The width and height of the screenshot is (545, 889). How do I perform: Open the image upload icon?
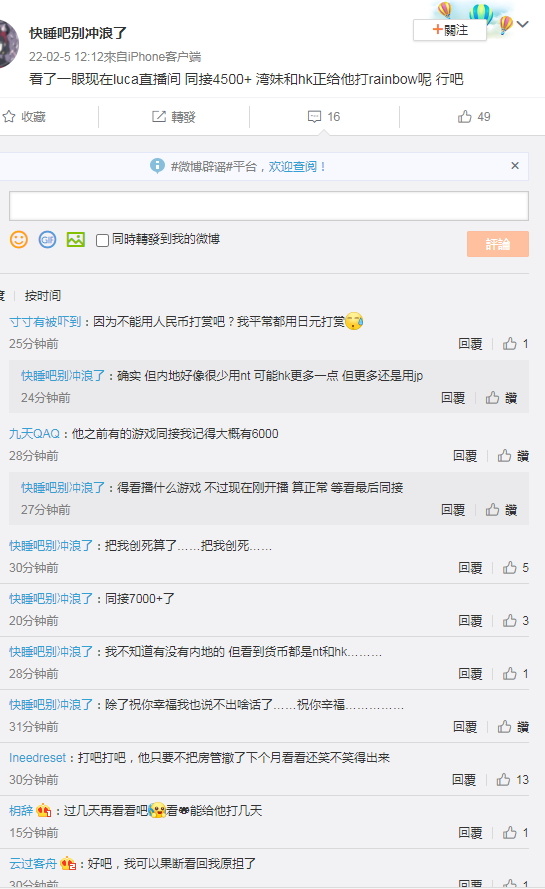point(75,240)
